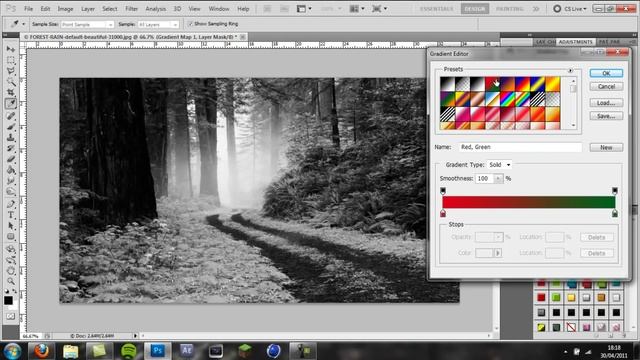Select the Lasso tool

[x=11, y=71]
